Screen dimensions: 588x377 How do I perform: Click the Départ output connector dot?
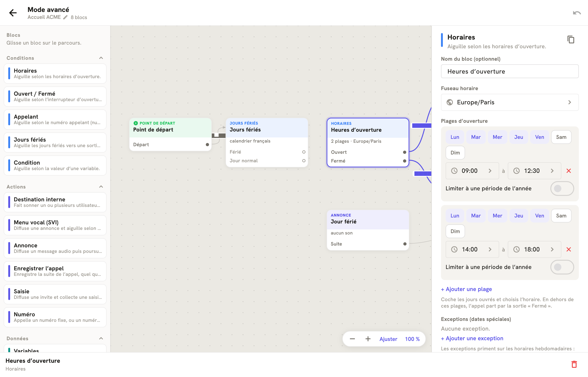tap(207, 145)
